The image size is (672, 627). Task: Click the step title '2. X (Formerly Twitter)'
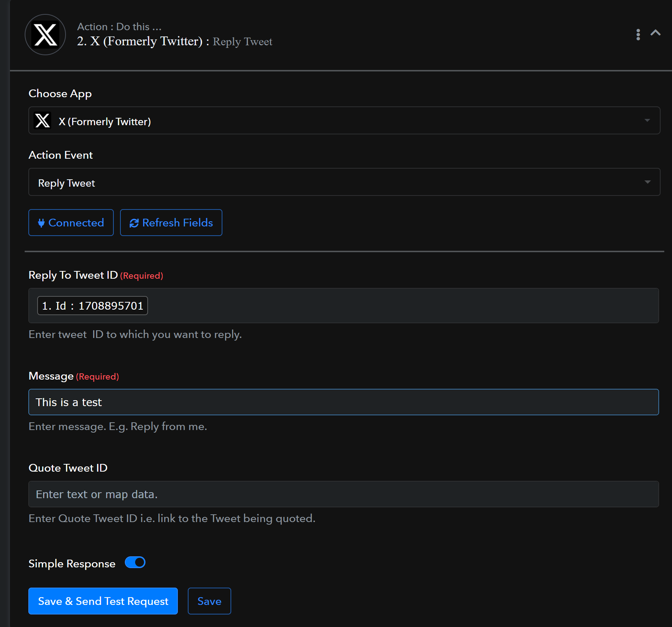pos(140,41)
